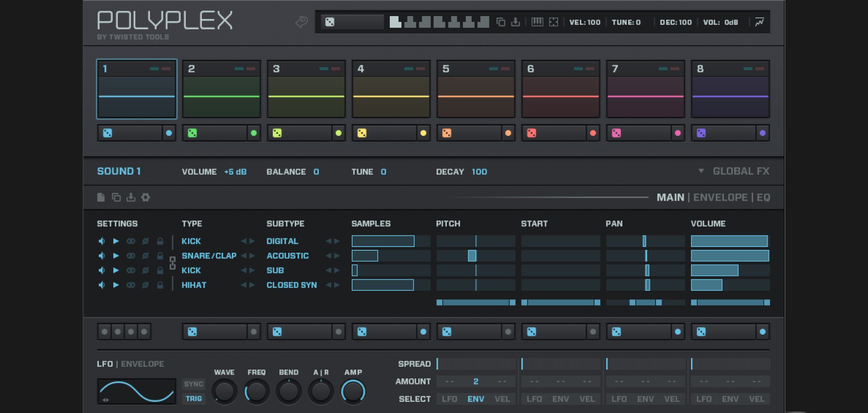Expand the Global FX dropdown arrow
This screenshot has height=413, width=868.
pyautogui.click(x=701, y=171)
